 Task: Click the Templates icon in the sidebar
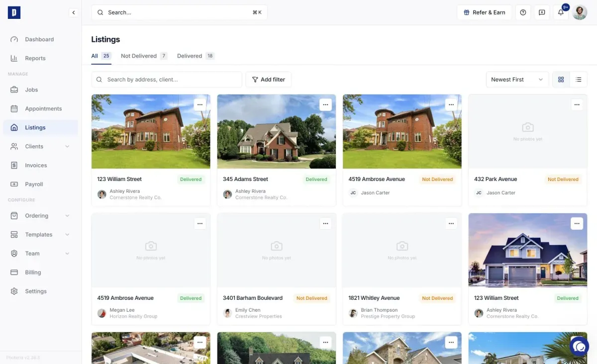coord(14,234)
